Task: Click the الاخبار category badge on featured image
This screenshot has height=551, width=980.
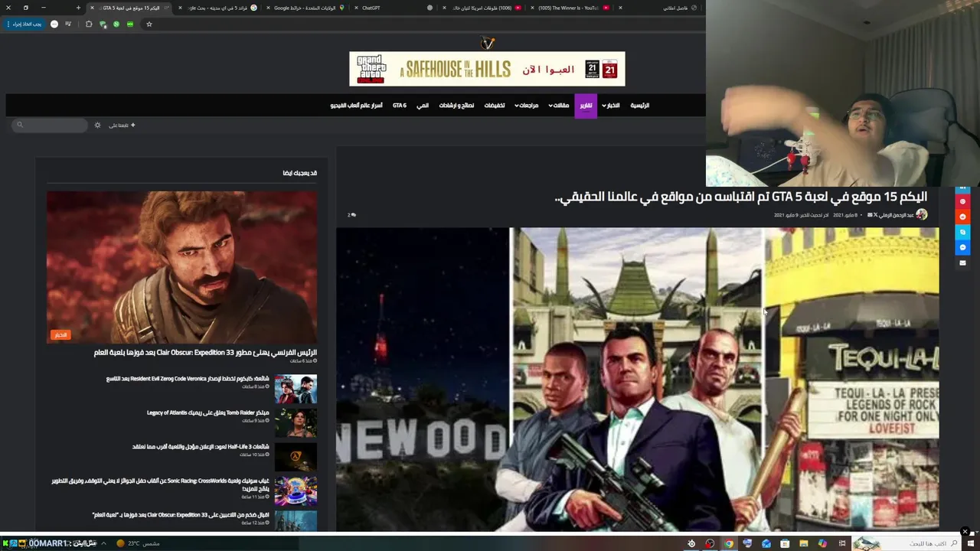Action: (x=60, y=334)
